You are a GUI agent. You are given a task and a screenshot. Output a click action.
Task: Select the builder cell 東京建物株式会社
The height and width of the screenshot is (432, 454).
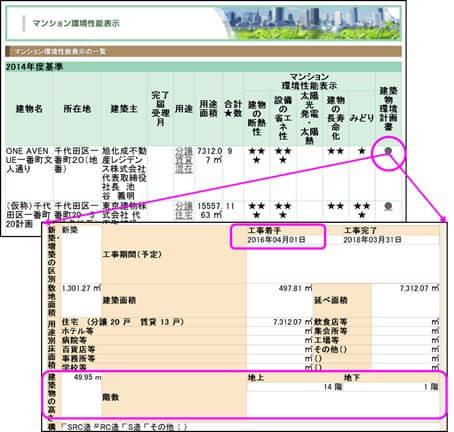124,211
